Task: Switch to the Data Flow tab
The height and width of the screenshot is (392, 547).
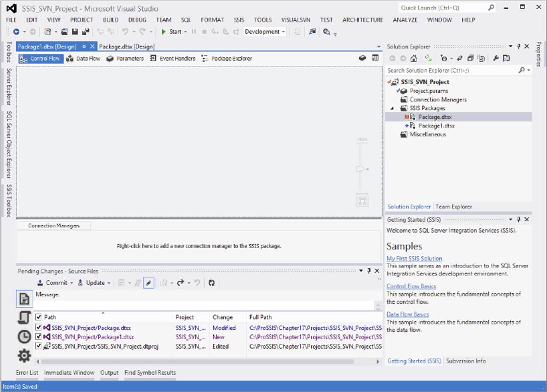Action: (83, 59)
